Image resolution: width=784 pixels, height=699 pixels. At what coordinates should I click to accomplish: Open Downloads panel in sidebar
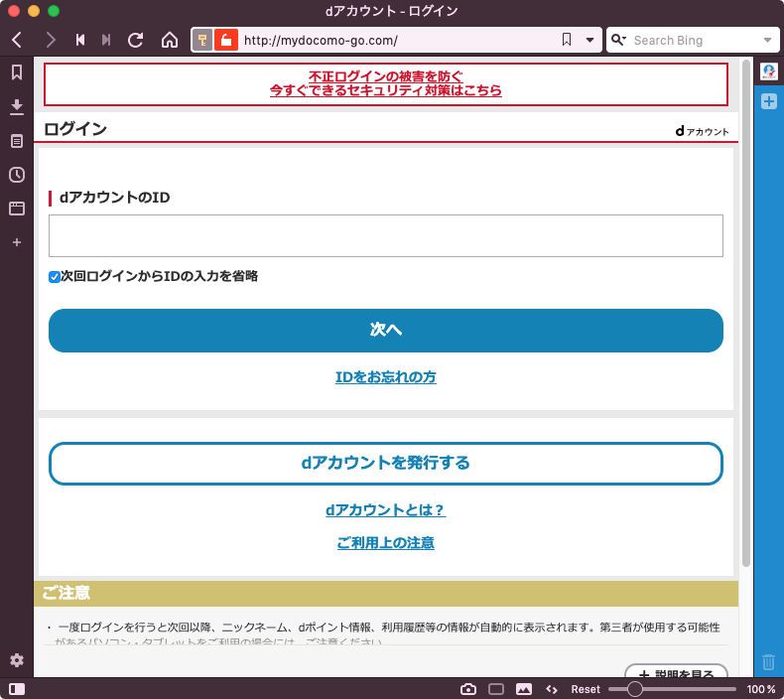coord(17,106)
